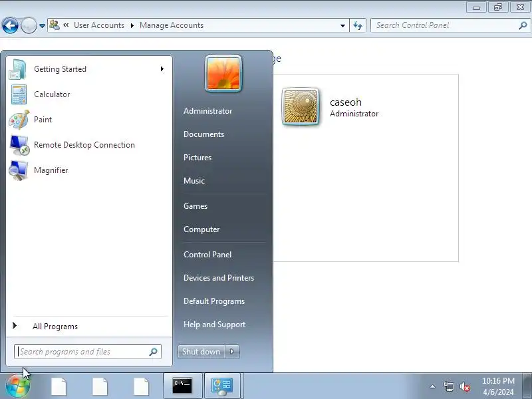Screen dimensions: 532x399
Task: Click the Shut down button
Action: (201, 352)
